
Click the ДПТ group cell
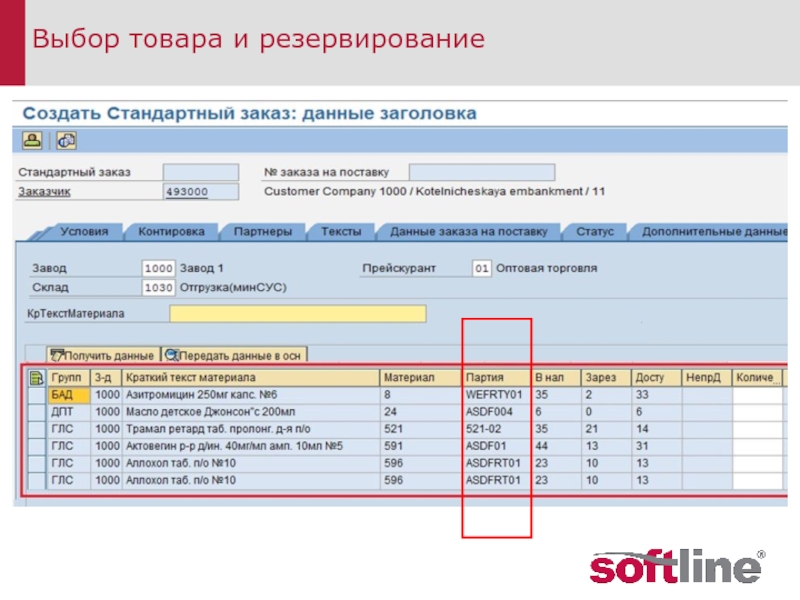click(x=69, y=412)
